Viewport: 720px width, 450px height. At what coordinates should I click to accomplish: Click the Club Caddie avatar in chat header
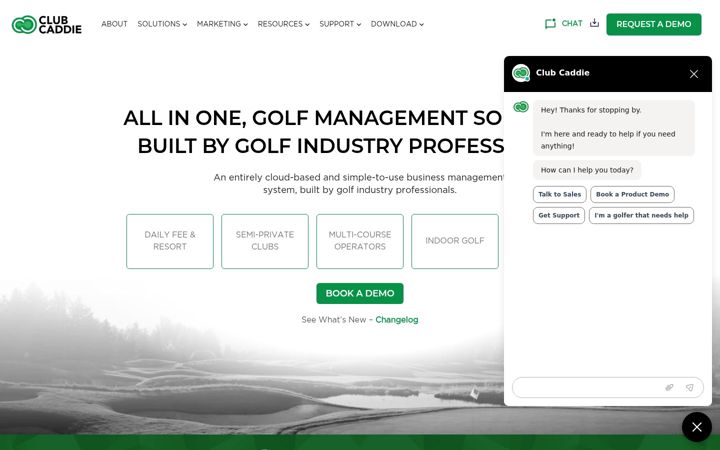521,73
